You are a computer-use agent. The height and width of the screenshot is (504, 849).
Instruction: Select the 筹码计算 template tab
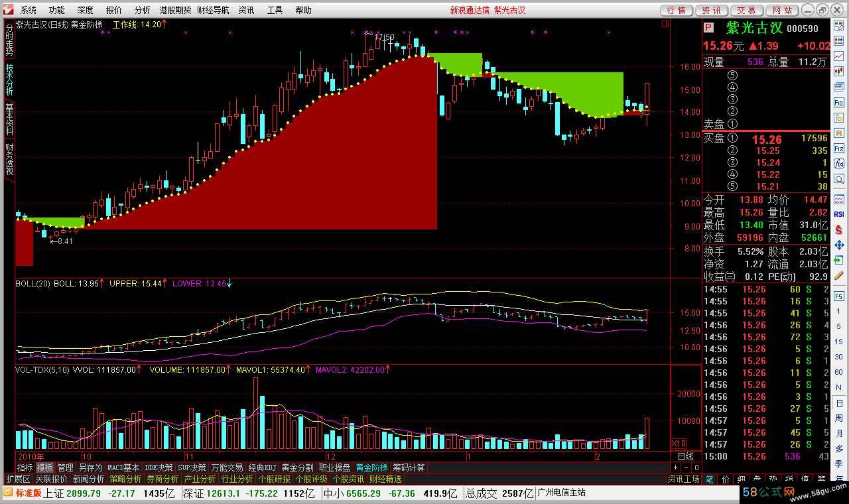(409, 468)
